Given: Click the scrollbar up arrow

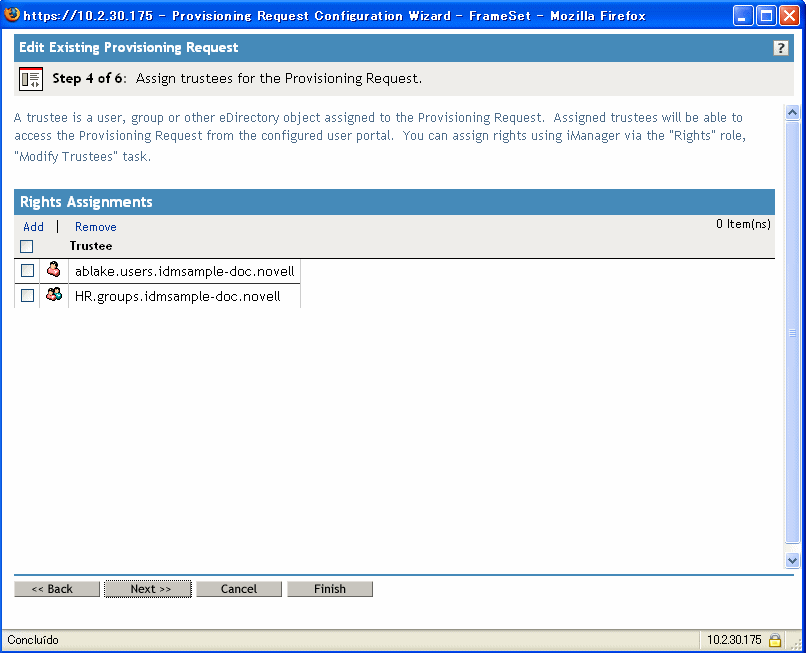Looking at the screenshot, I should click(792, 112).
